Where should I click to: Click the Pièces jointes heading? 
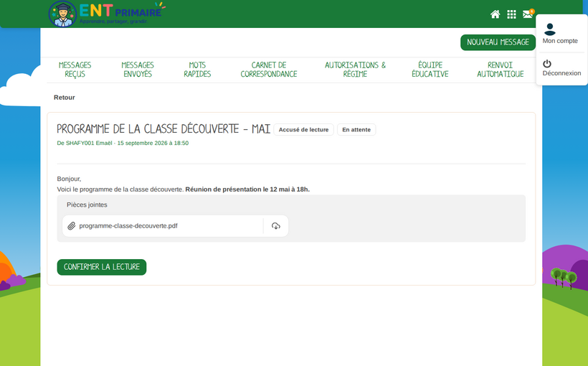click(87, 205)
